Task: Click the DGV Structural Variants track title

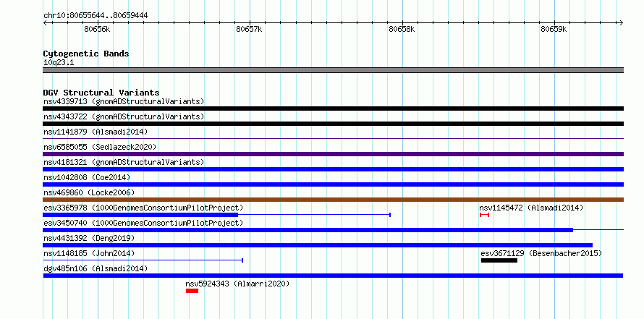Action: (101, 93)
